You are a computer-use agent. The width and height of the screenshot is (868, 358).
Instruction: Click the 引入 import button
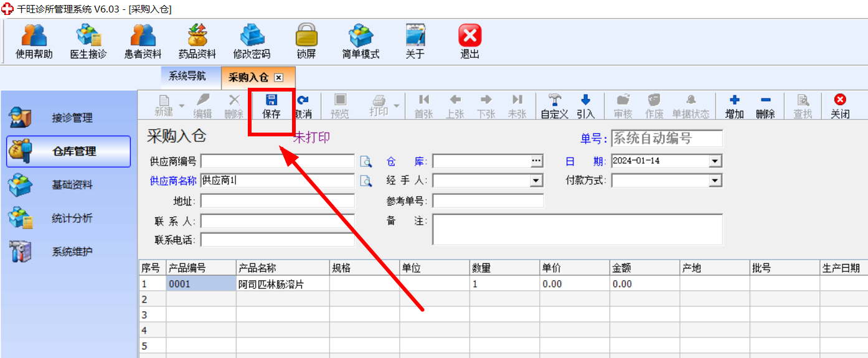pos(586,106)
